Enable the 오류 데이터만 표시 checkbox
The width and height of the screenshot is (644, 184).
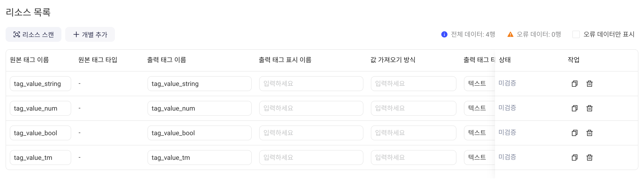(576, 34)
